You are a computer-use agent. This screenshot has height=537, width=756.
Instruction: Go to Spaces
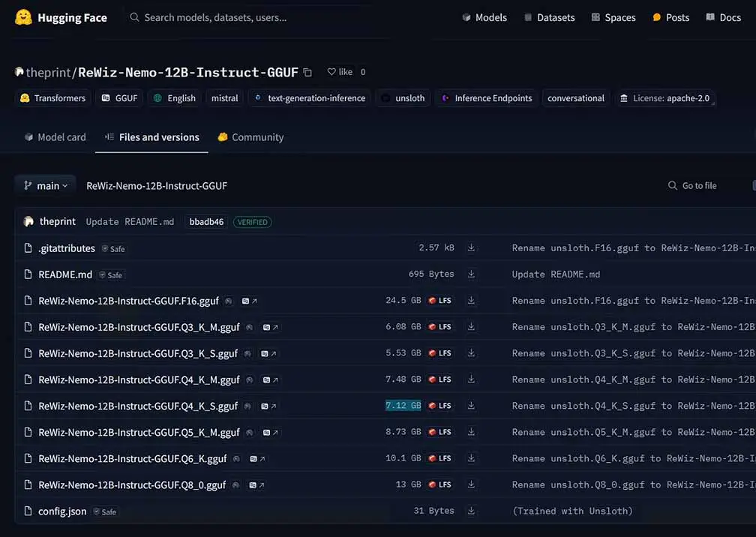tap(613, 17)
